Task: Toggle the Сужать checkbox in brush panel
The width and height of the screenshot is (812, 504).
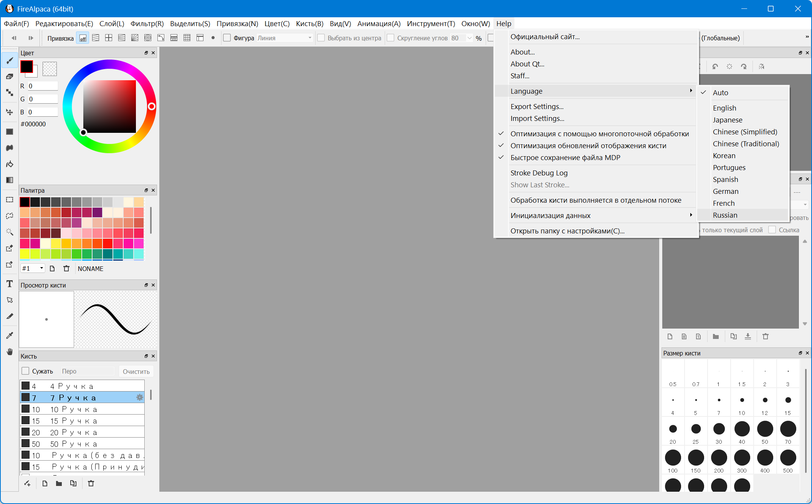Action: coord(25,371)
